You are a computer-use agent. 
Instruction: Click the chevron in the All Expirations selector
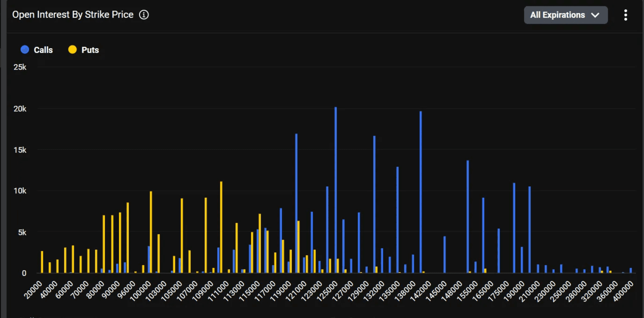(596, 15)
